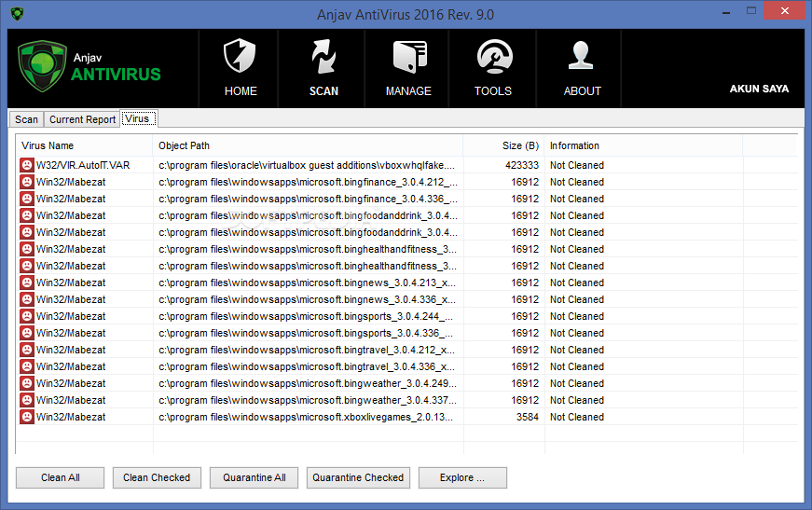Open the ABOUT person icon
812x510 pixels.
581,55
